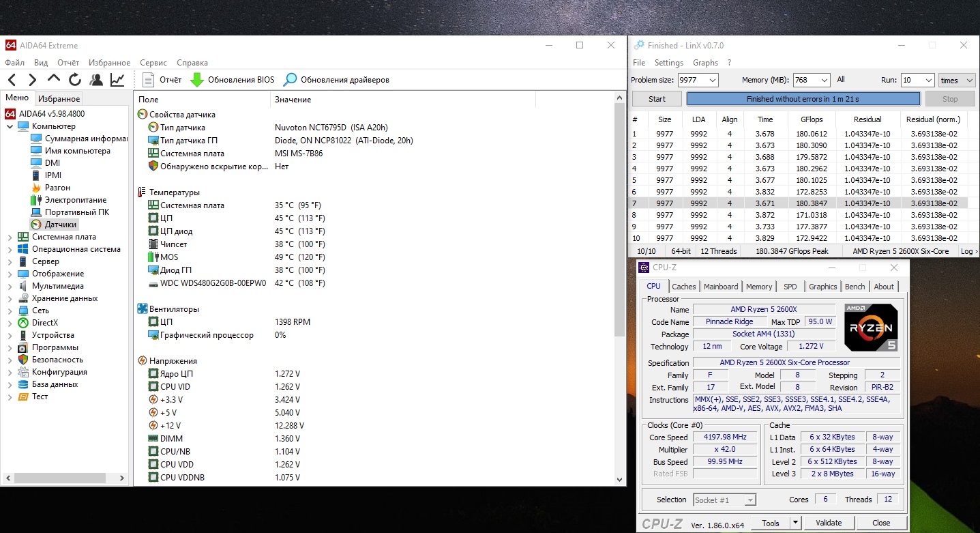Open the Graphs menu in LinX
The height and width of the screenshot is (533, 980).
click(705, 63)
